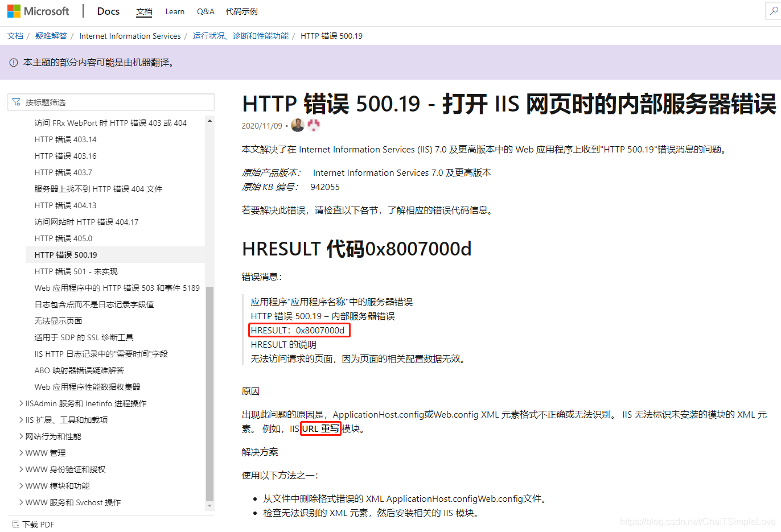
Task: Open 访问网站时 HTTP 错误 404.17
Action: pyautogui.click(x=87, y=222)
